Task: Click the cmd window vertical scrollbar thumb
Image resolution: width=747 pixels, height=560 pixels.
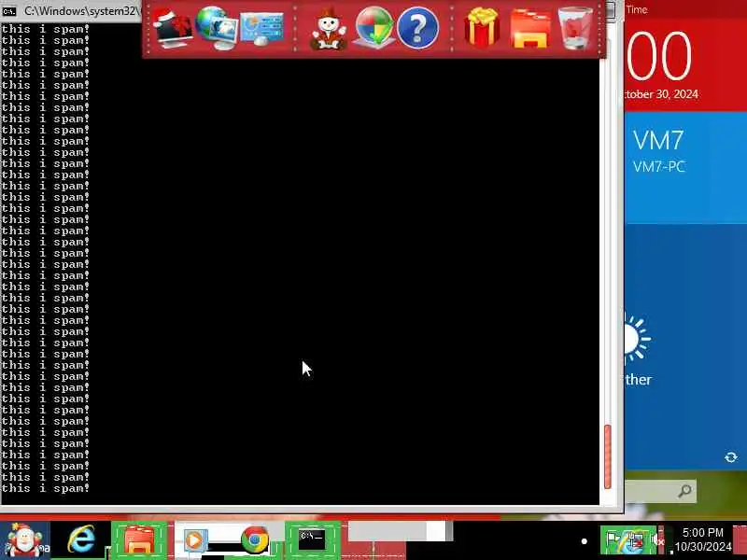Action: point(608,456)
